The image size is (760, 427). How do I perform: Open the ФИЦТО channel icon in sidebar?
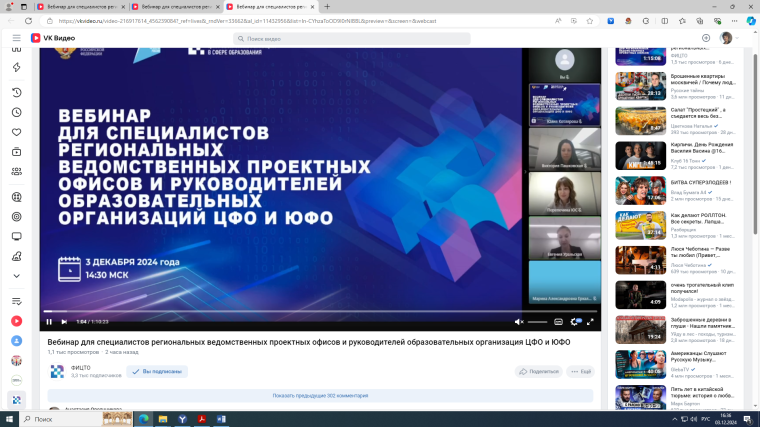[16, 400]
